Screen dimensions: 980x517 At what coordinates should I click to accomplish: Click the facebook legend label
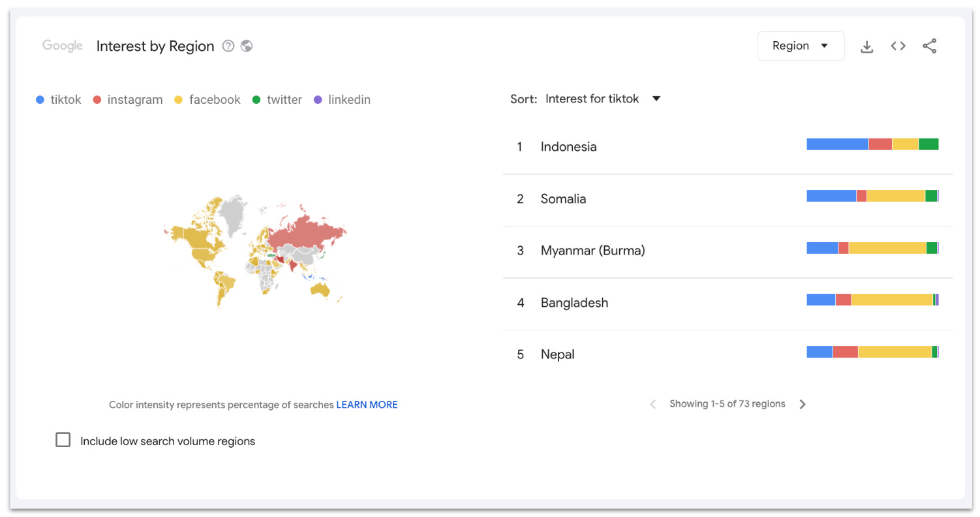click(x=215, y=100)
